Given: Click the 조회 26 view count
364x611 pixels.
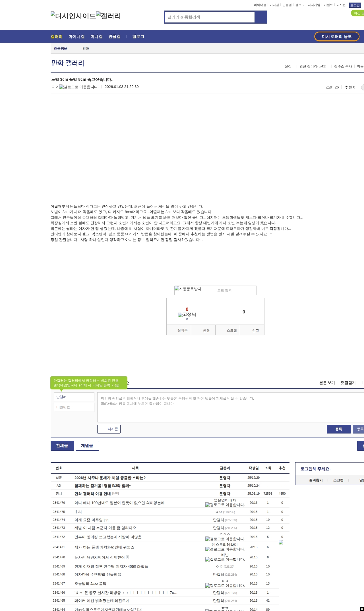Looking at the screenshot, I should [x=332, y=87].
